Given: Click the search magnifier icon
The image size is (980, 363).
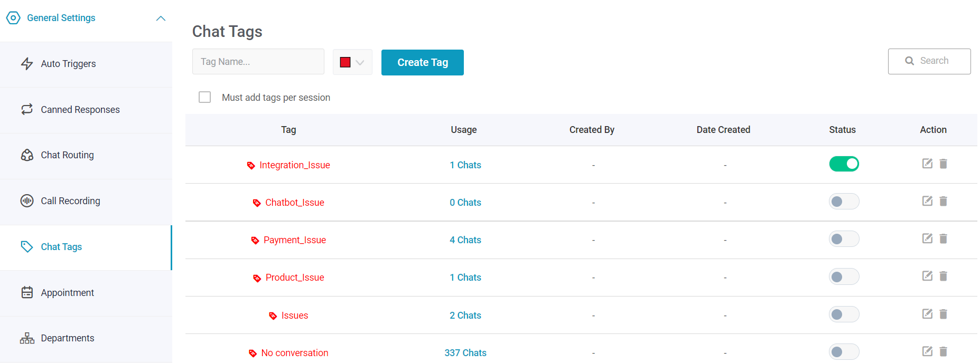Looking at the screenshot, I should 910,61.
